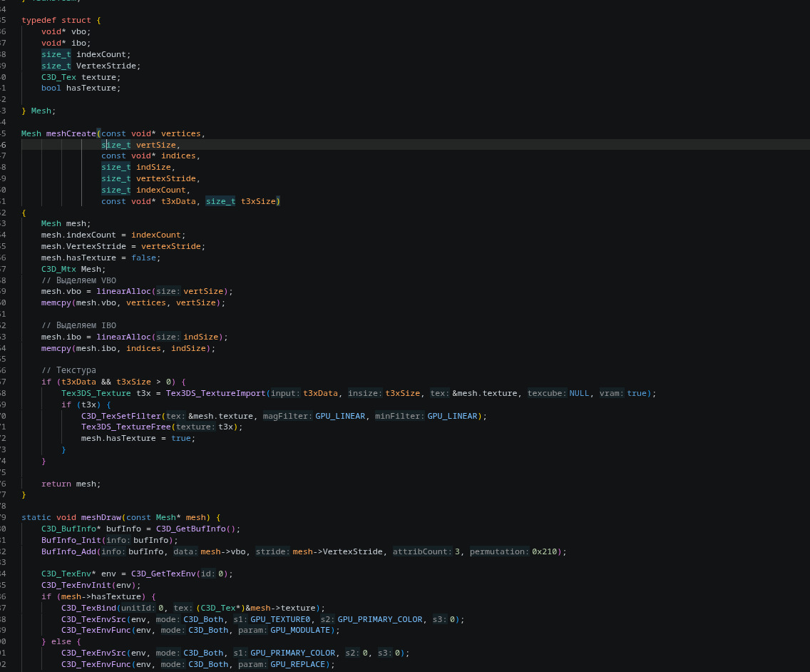
Task: Click the '// Выделяем IBO' comment
Action: (x=78, y=325)
